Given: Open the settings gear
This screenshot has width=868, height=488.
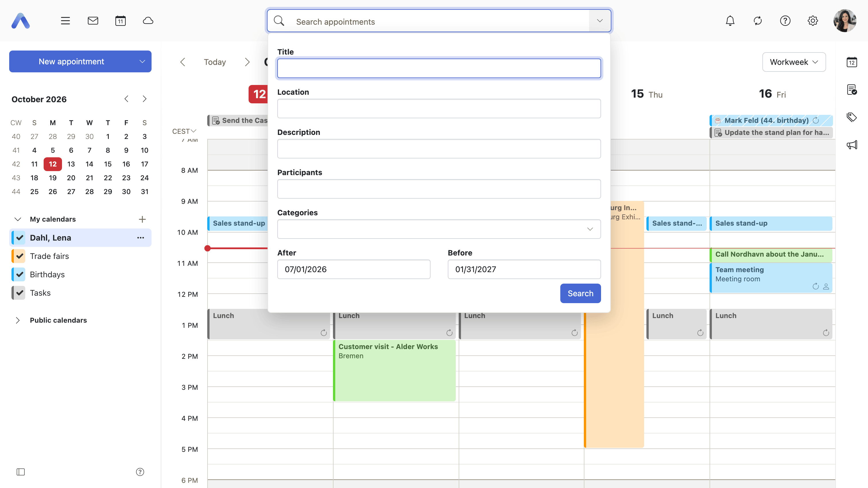Looking at the screenshot, I should tap(812, 21).
